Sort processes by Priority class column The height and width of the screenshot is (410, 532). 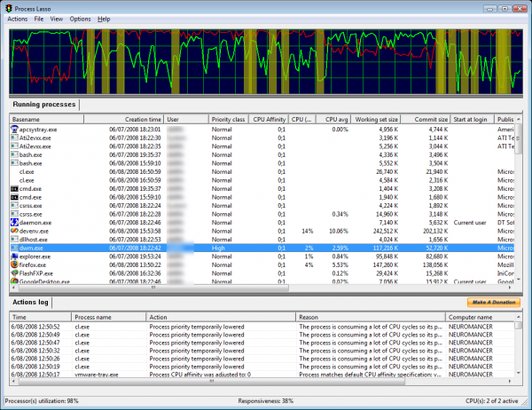click(227, 119)
